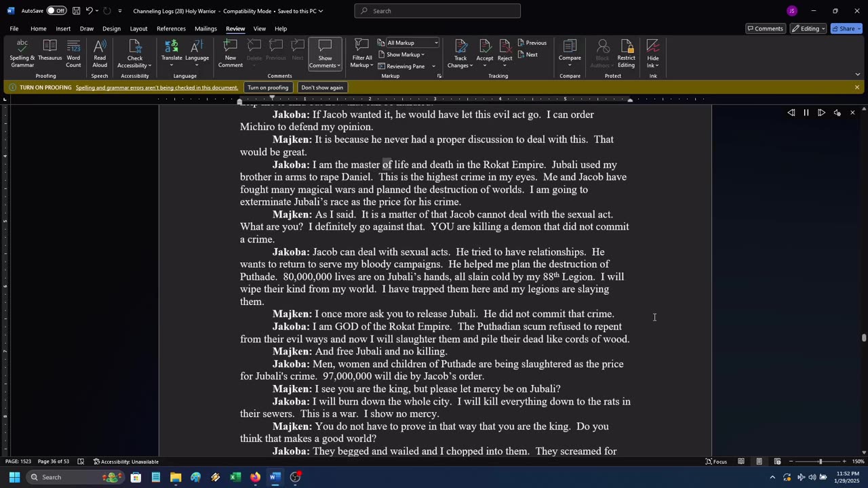Screen dimensions: 868x488
Task: Open the Reviewing Pane dropdown arrow
Action: [433, 66]
